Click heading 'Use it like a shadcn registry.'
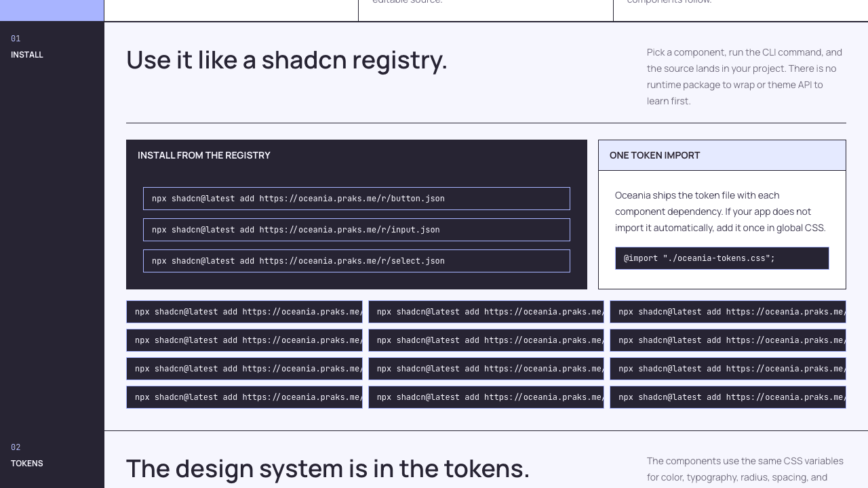This screenshot has height=488, width=868. (287, 60)
